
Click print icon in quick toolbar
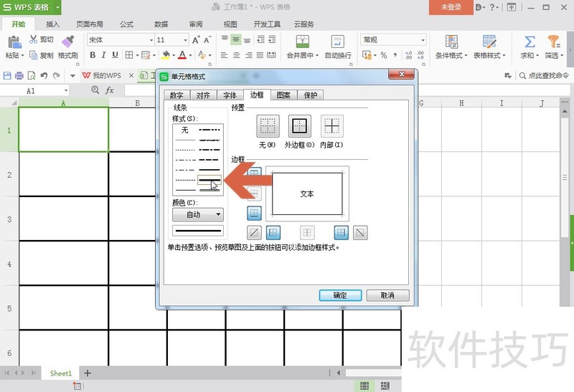[x=19, y=76]
